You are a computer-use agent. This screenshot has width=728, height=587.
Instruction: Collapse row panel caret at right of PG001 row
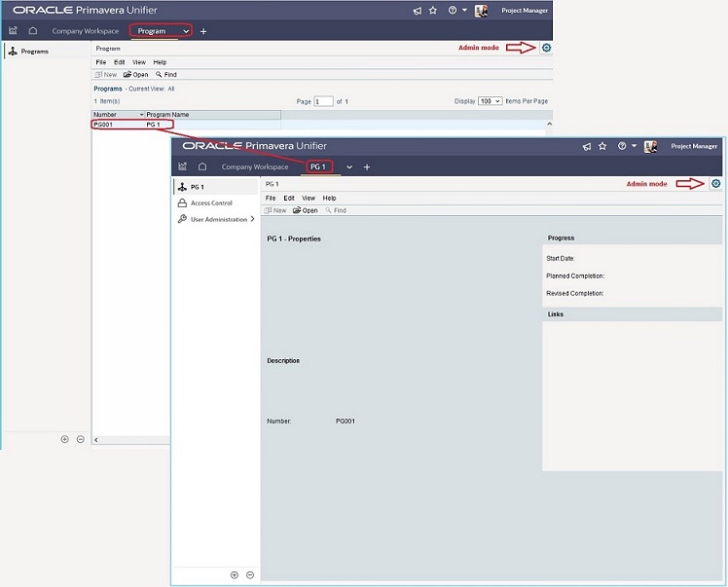click(x=549, y=124)
